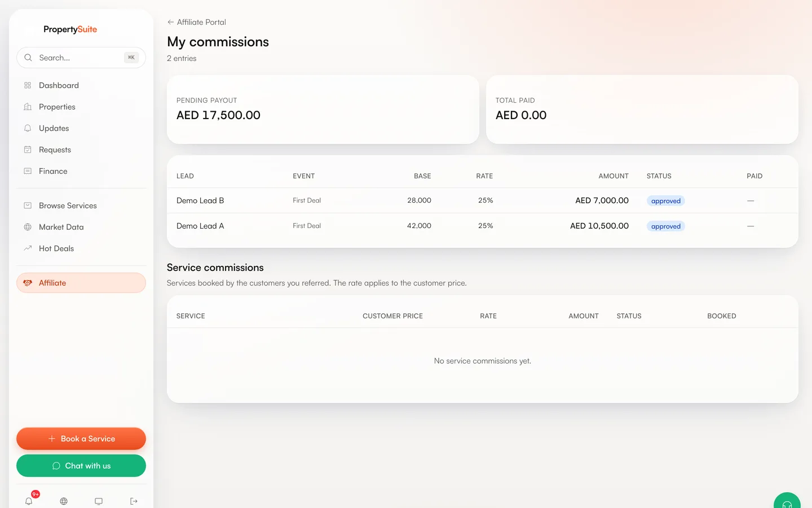The image size is (812, 508).
Task: Open Hot Deals from sidebar
Action: tap(81, 248)
